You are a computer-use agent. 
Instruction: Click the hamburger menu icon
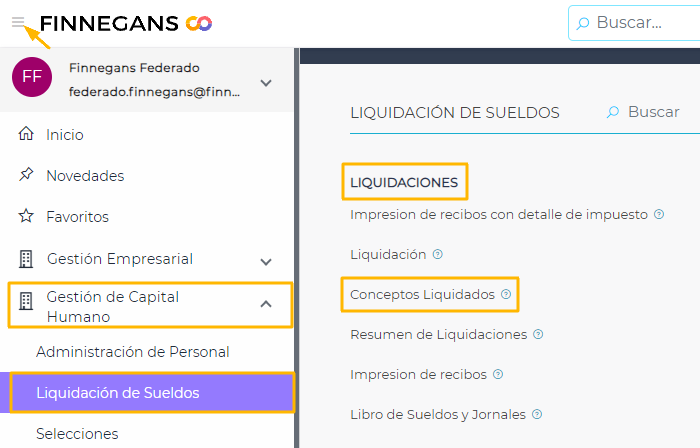pos(17,22)
